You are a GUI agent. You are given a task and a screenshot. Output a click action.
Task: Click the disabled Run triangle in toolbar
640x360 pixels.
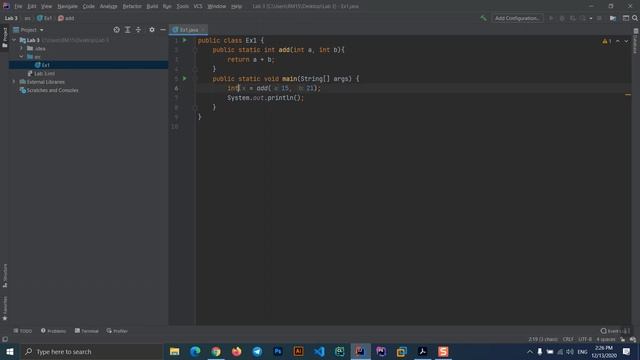tap(551, 18)
